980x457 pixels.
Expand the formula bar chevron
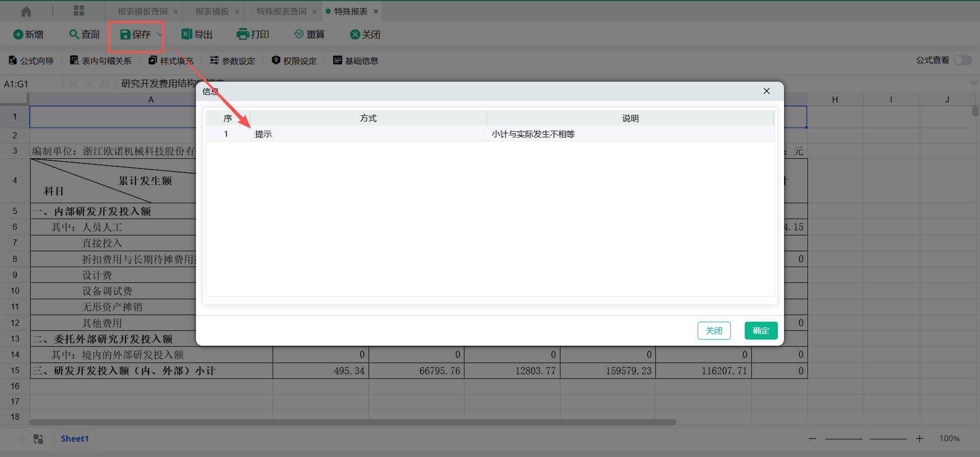click(973, 84)
